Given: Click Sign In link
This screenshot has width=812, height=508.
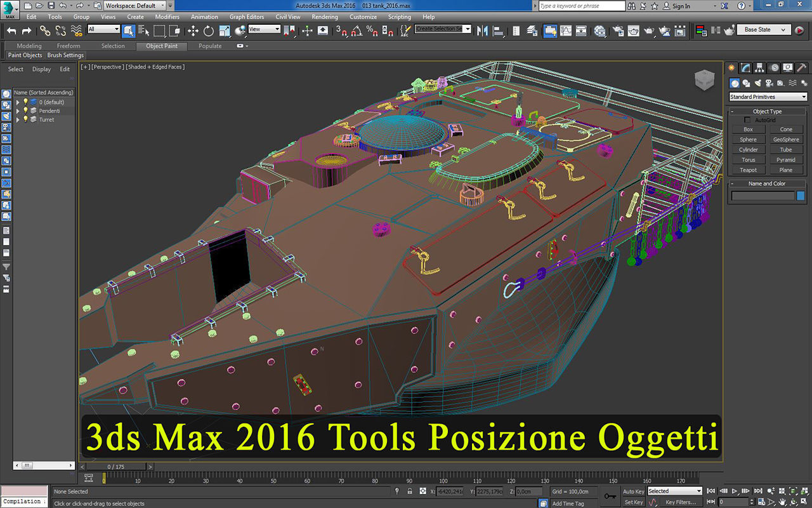Looking at the screenshot, I should point(681,6).
